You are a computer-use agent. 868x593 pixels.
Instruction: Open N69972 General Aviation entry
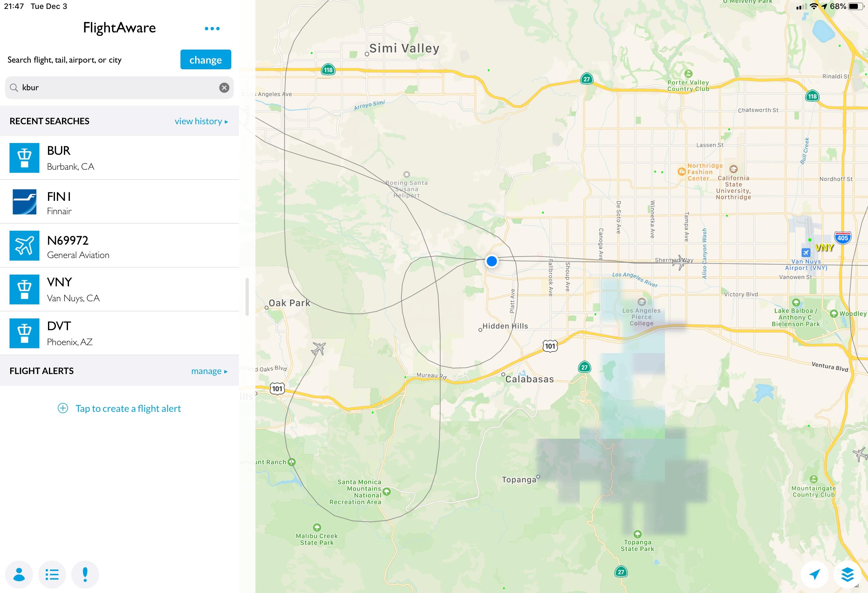(x=119, y=246)
